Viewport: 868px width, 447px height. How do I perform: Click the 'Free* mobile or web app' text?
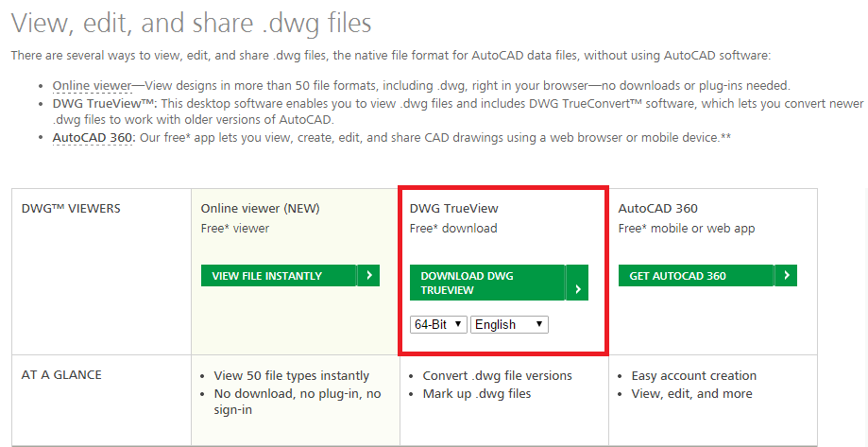click(x=687, y=228)
